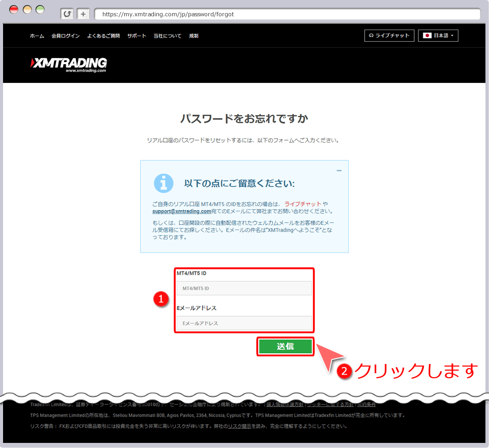Click the browser reload icon
This screenshot has width=489, height=448.
[67, 14]
